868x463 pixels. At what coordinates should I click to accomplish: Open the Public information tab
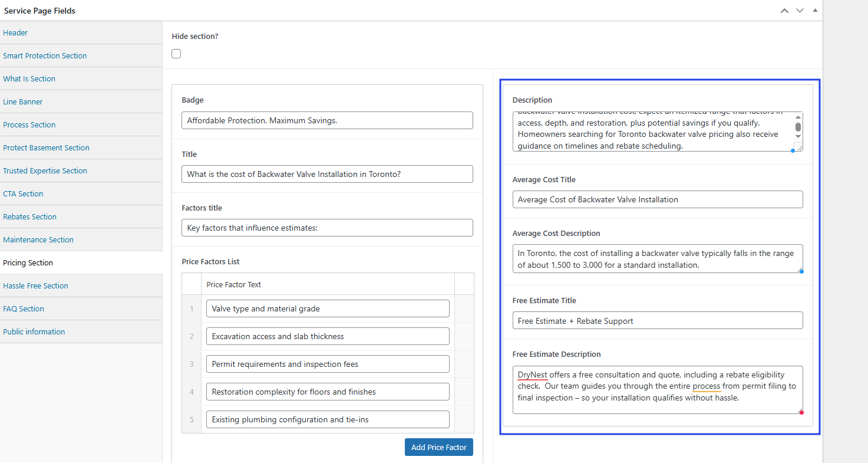pyautogui.click(x=34, y=331)
